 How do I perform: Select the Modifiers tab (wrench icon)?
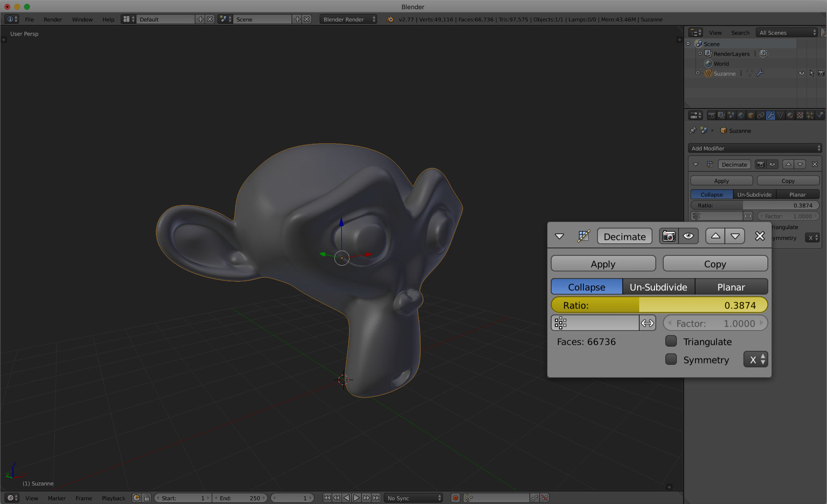point(771,115)
